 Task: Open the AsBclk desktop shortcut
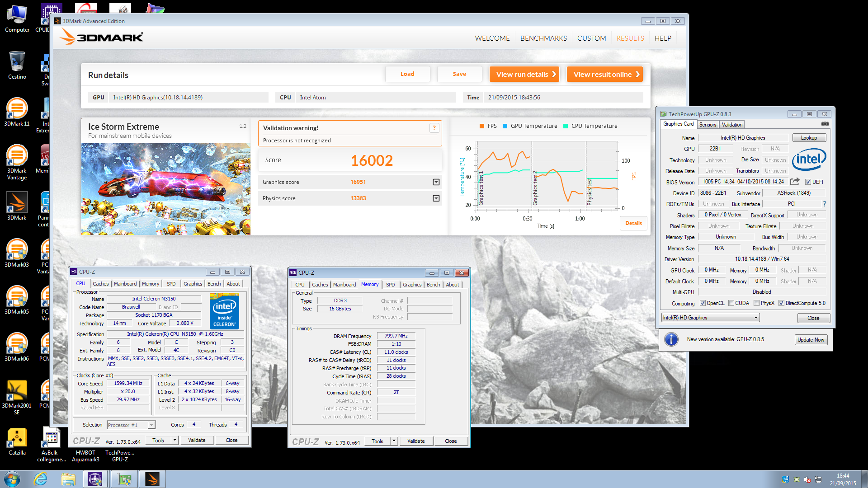[51, 445]
